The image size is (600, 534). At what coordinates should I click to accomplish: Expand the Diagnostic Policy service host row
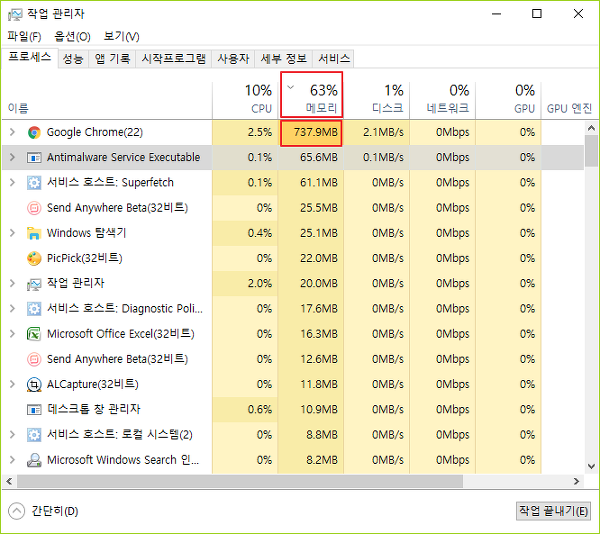(12, 309)
